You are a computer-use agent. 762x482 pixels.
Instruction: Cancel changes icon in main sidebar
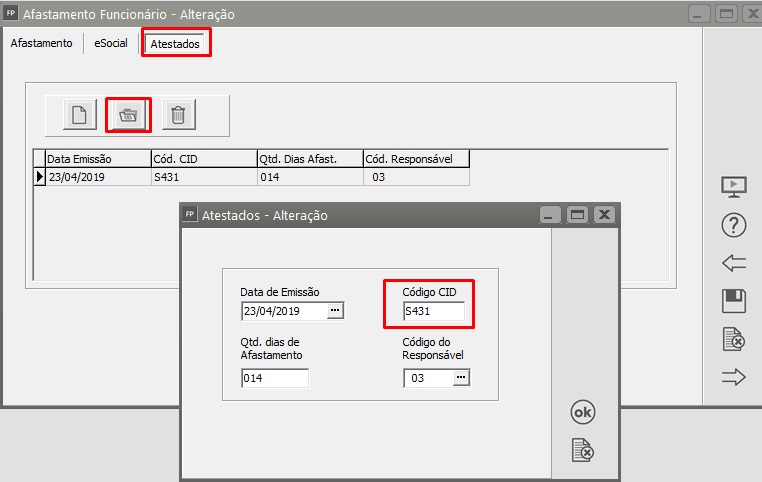(x=734, y=340)
